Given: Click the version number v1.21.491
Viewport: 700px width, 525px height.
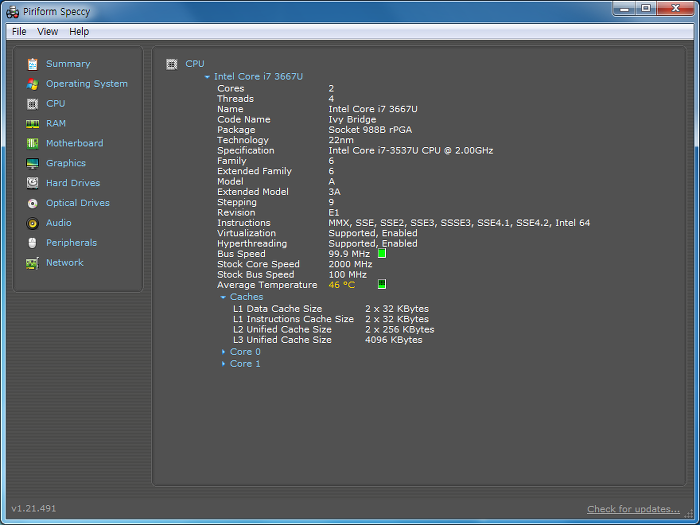Looking at the screenshot, I should (x=34, y=508).
